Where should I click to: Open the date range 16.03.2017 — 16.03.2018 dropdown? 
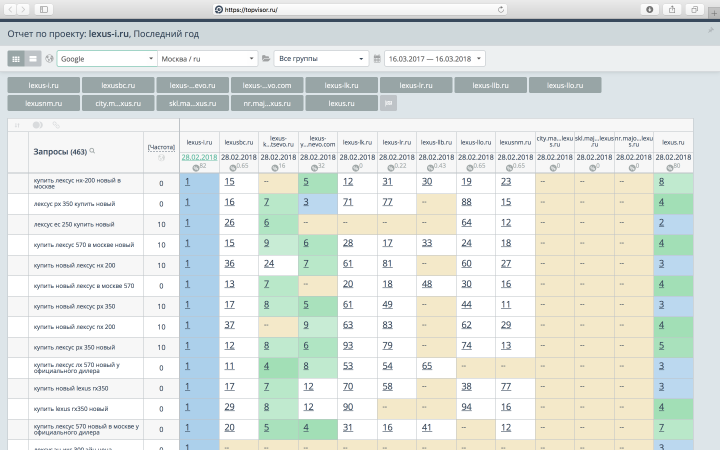point(435,59)
